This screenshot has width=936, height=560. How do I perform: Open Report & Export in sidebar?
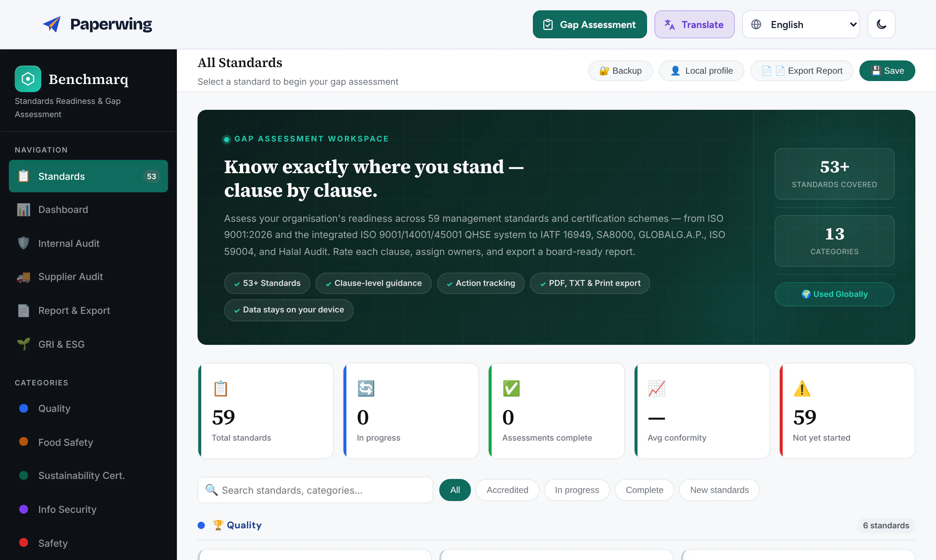[88, 311]
